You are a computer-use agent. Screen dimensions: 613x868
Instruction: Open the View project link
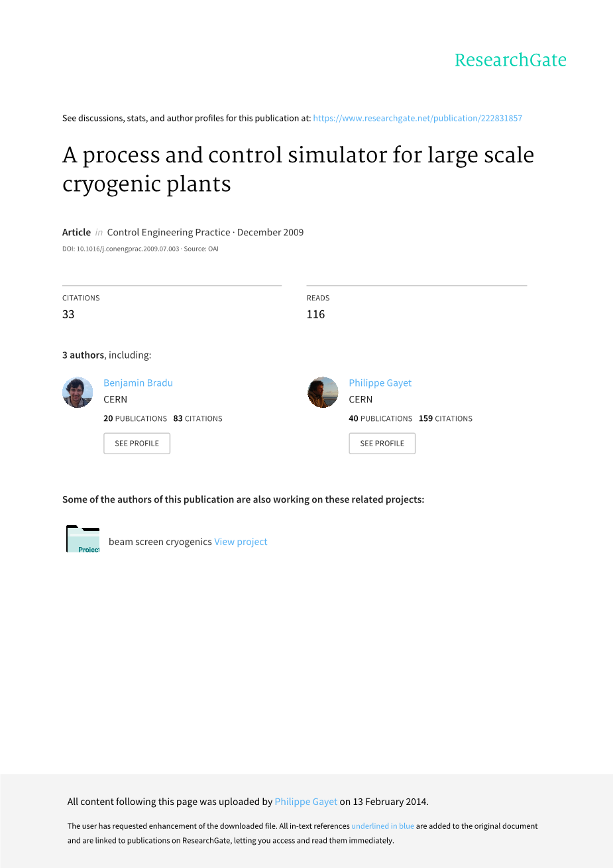(x=241, y=542)
